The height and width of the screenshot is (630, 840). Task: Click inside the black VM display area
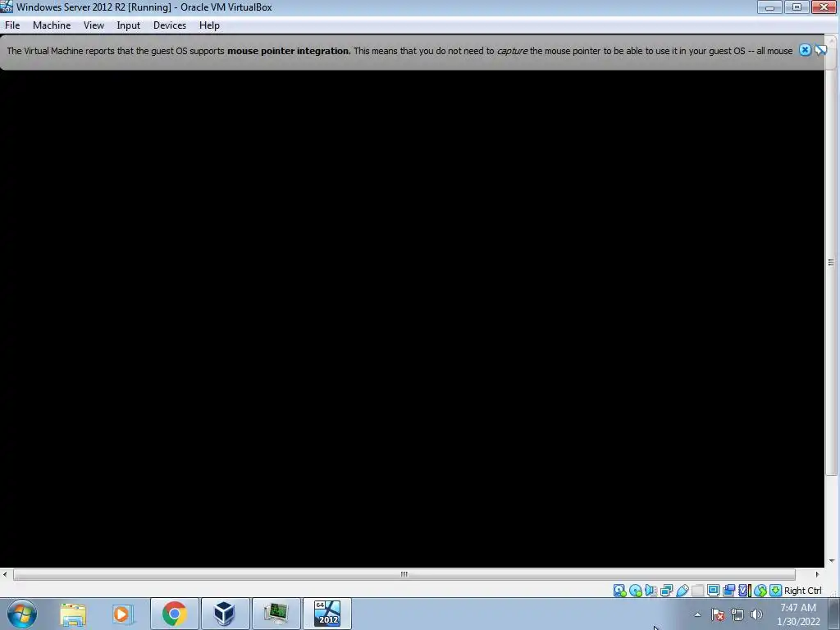(x=412, y=319)
